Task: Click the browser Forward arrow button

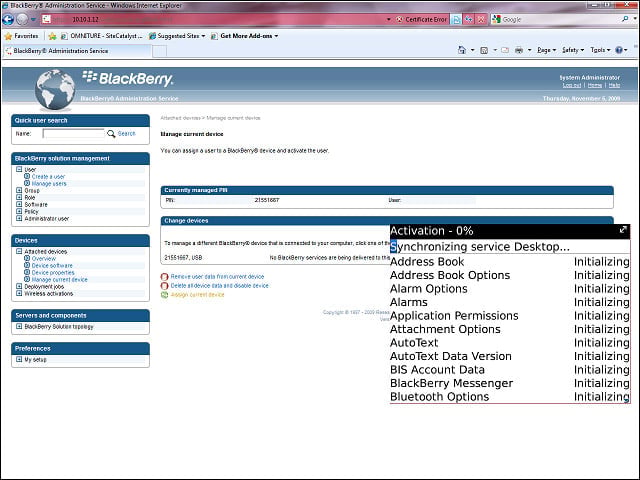Action: [x=22, y=19]
